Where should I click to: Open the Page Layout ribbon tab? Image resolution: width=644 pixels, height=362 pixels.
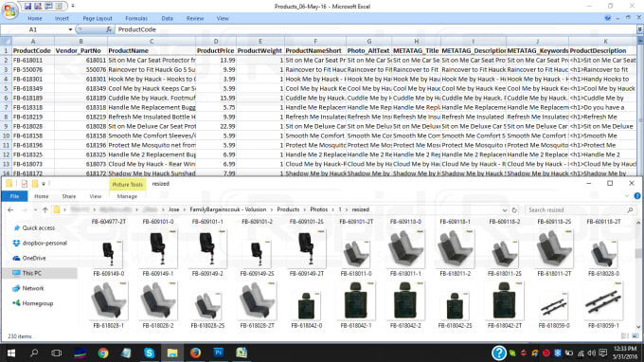pyautogui.click(x=98, y=19)
